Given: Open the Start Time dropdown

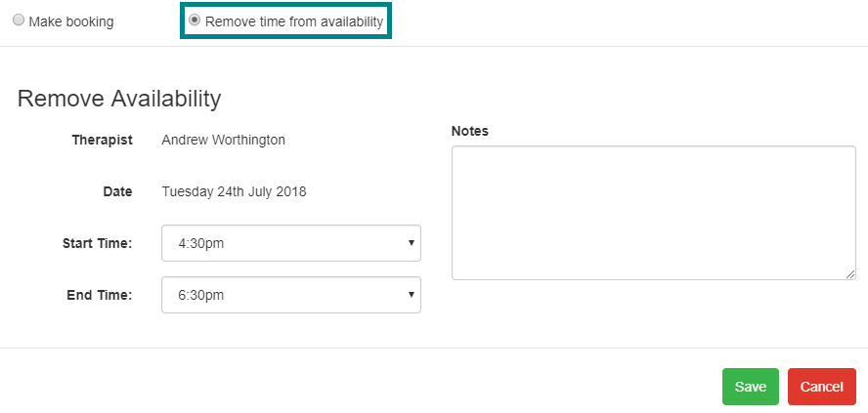Looking at the screenshot, I should (x=291, y=243).
